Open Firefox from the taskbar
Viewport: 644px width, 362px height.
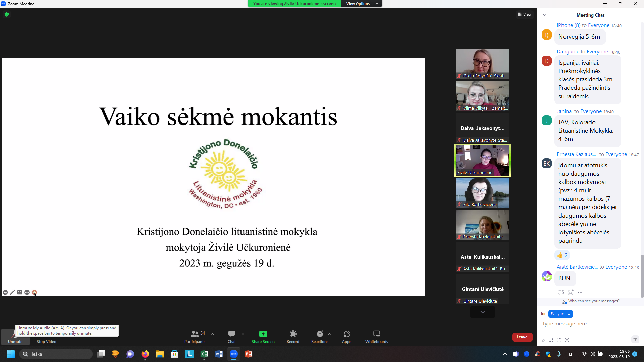[145, 354]
